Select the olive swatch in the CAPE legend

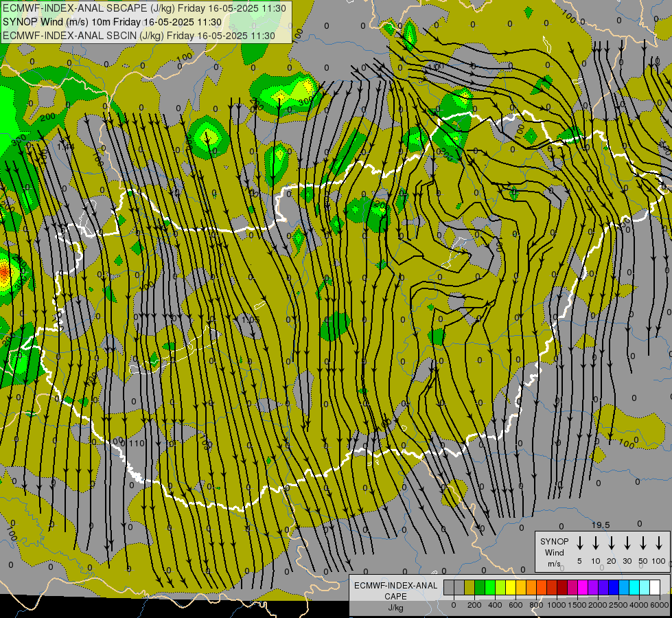[470, 588]
